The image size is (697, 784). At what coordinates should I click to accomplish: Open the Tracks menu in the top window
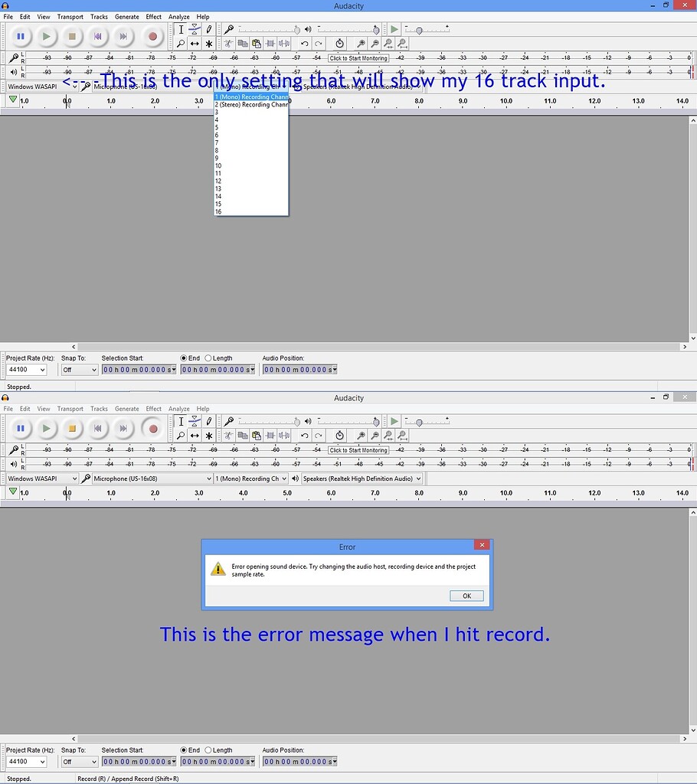click(x=99, y=17)
